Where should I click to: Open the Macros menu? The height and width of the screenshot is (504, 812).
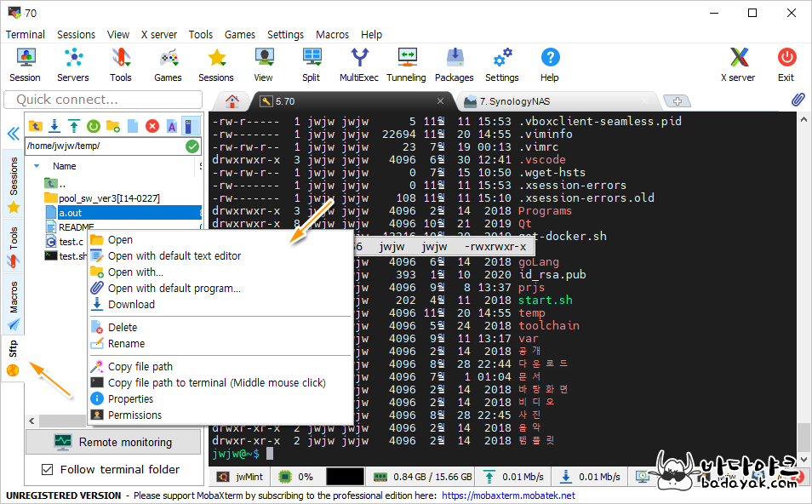tap(333, 35)
